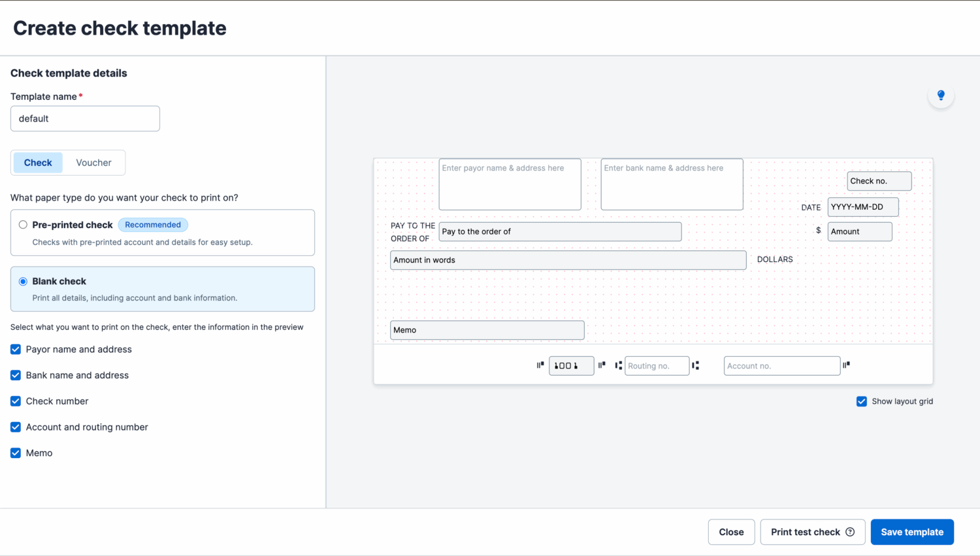The height and width of the screenshot is (556, 980).
Task: Uncheck Payor name and address
Action: click(x=15, y=349)
